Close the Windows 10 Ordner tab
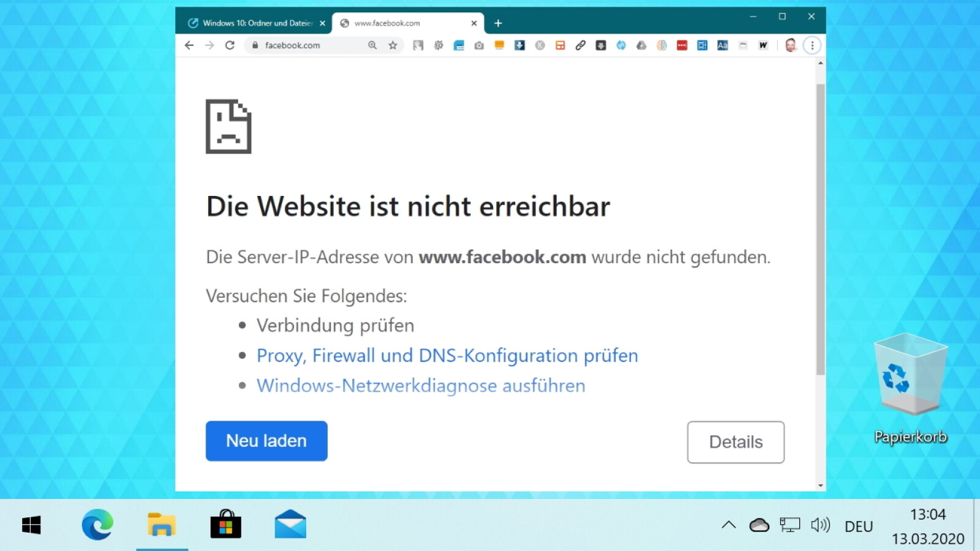Viewport: 980px width, 551px height. pos(322,23)
